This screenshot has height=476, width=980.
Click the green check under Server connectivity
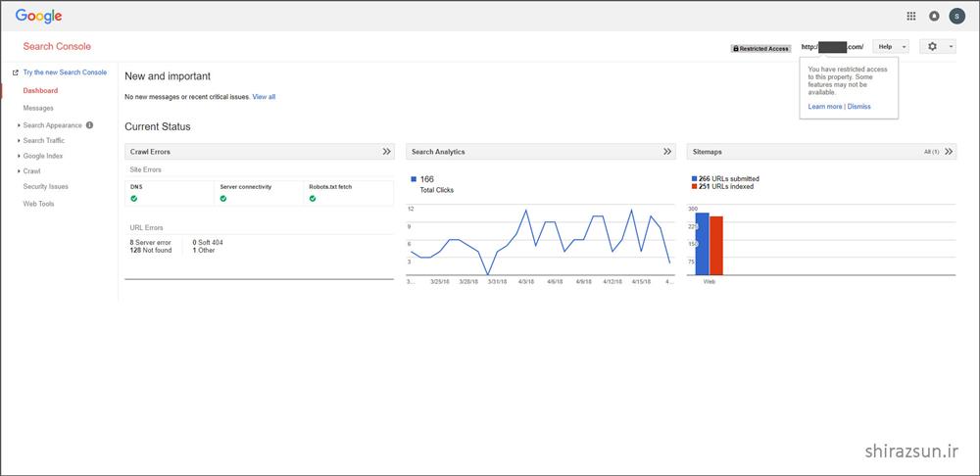pos(223,199)
